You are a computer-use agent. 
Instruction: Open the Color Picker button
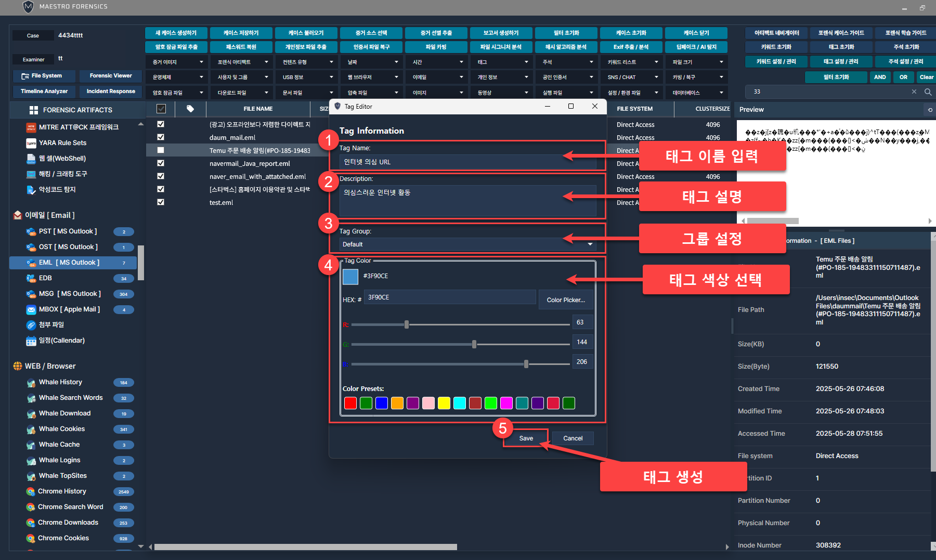tap(566, 300)
